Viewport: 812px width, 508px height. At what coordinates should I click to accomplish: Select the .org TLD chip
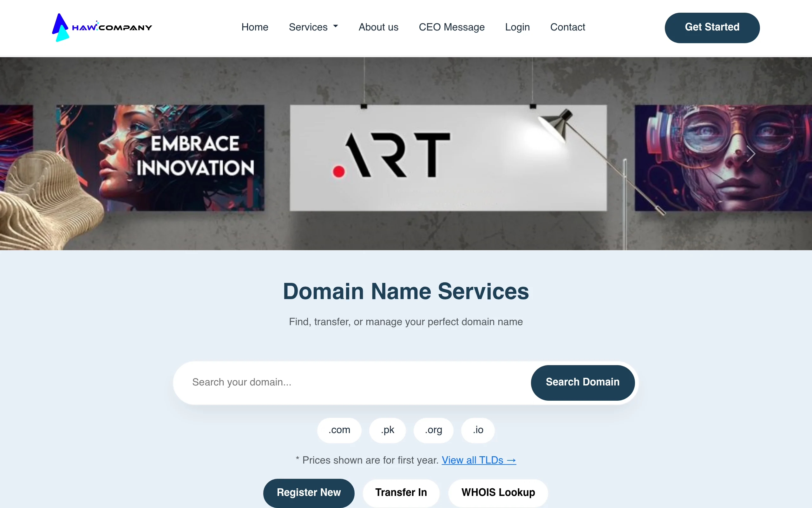[434, 430]
